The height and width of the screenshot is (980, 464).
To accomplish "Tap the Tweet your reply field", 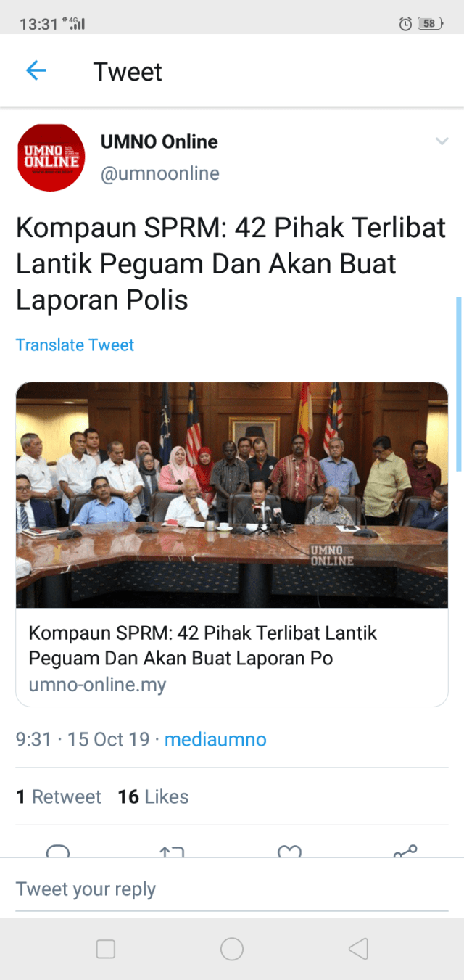I will coord(232,889).
